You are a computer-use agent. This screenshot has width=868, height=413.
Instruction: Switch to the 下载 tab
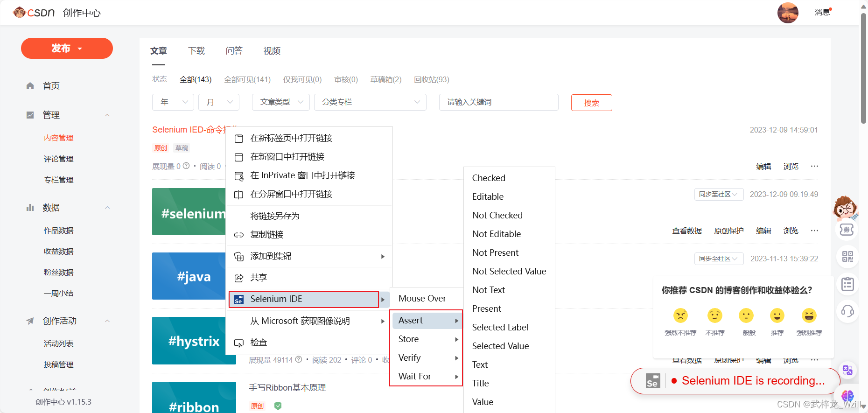click(196, 51)
